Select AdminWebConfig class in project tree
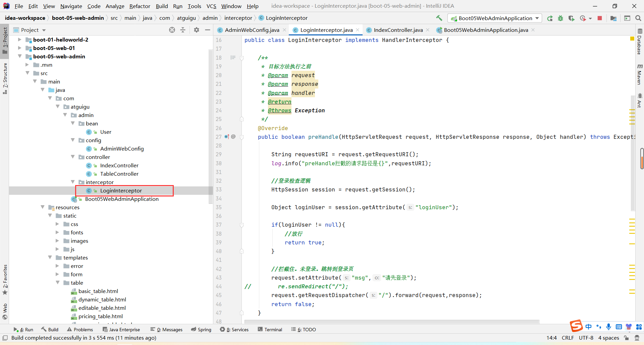This screenshot has width=644, height=345. (122, 149)
